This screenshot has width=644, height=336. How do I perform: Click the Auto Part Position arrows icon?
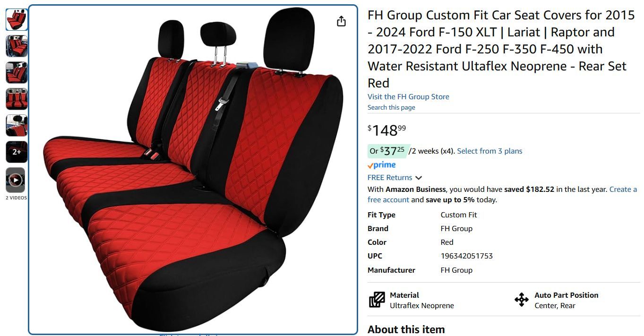tap(521, 300)
